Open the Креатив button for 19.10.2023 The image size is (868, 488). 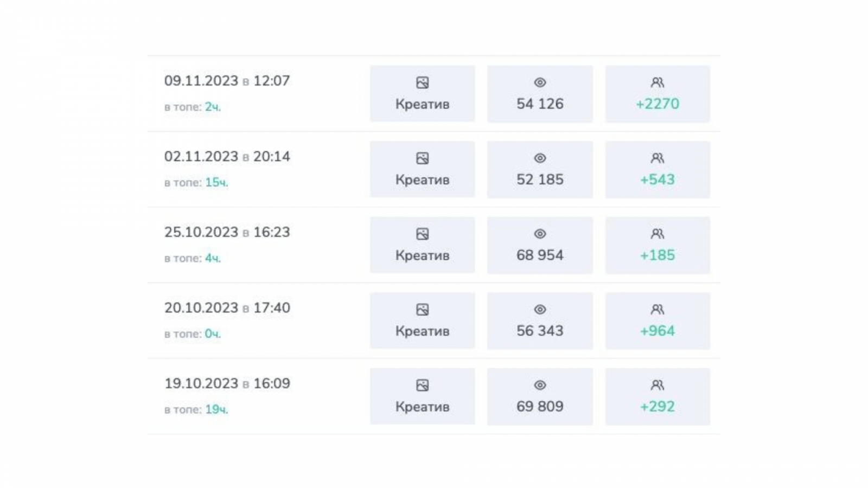tap(422, 397)
